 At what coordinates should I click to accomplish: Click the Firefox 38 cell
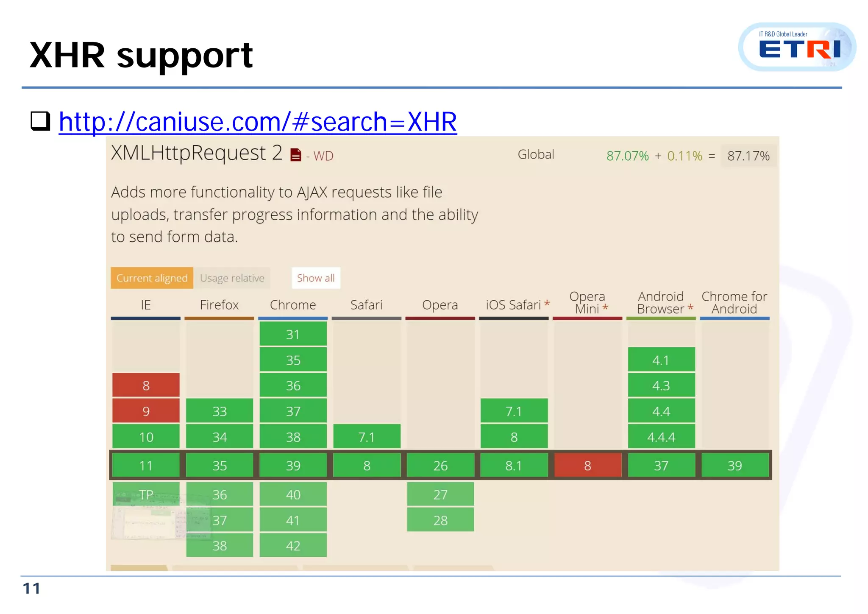(x=220, y=545)
